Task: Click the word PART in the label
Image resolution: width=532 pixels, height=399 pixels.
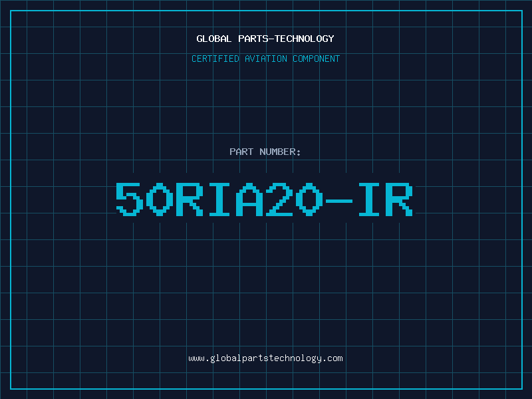Action: pyautogui.click(x=241, y=152)
